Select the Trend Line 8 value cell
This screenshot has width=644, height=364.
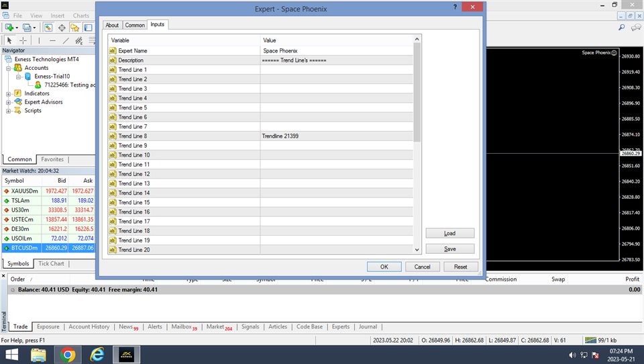[335, 136]
